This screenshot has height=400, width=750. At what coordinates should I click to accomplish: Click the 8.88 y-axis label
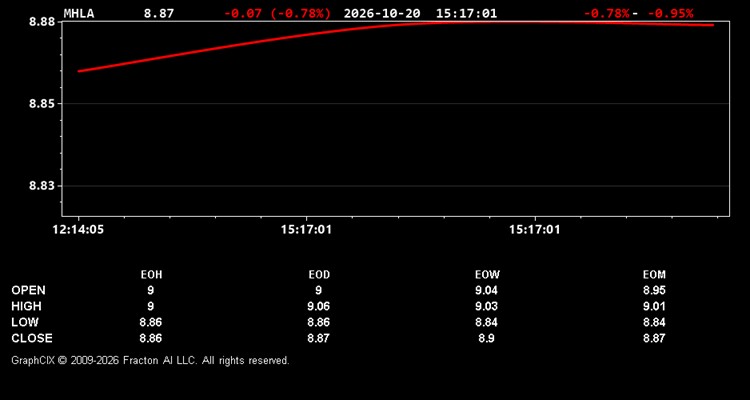(x=42, y=22)
